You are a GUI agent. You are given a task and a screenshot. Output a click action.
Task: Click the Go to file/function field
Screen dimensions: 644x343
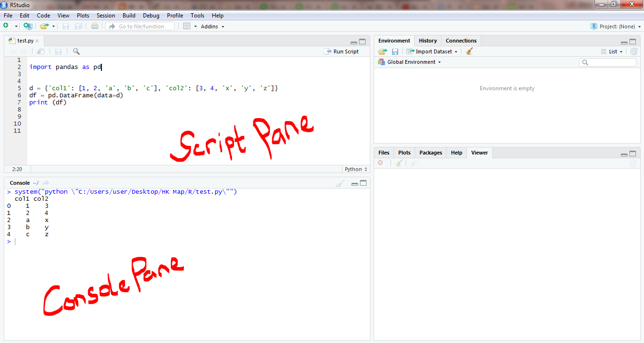tap(140, 26)
